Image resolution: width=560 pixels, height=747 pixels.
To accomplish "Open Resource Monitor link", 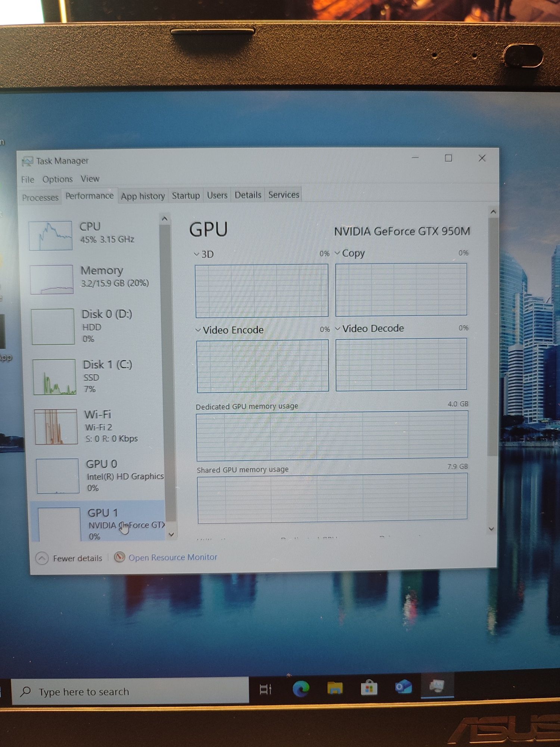I will 173,557.
